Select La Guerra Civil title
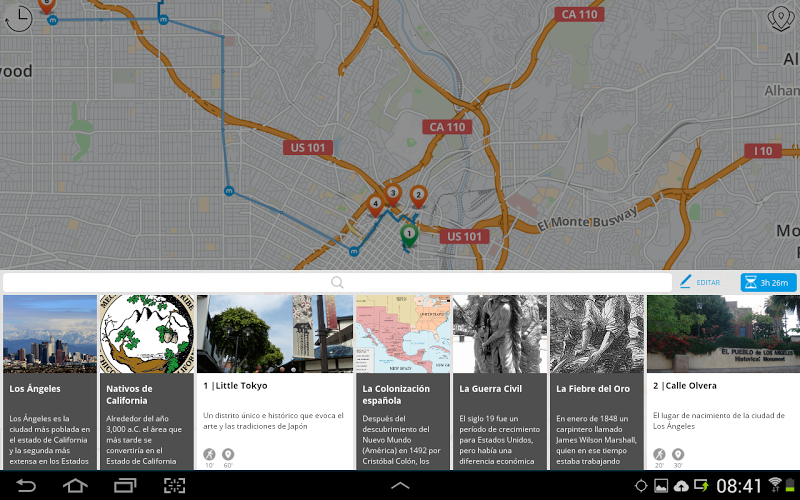The height and width of the screenshot is (500, 800). click(x=490, y=389)
